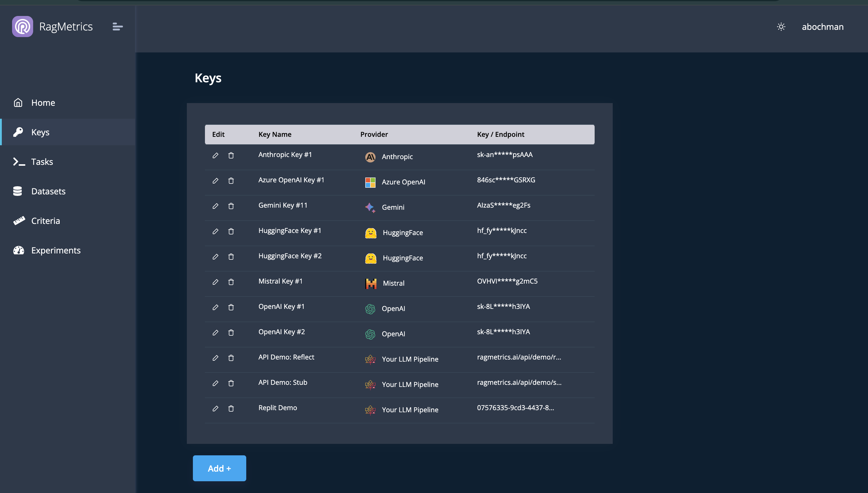Collapse the sidebar with the menu icon
This screenshot has height=493, width=868.
(118, 27)
